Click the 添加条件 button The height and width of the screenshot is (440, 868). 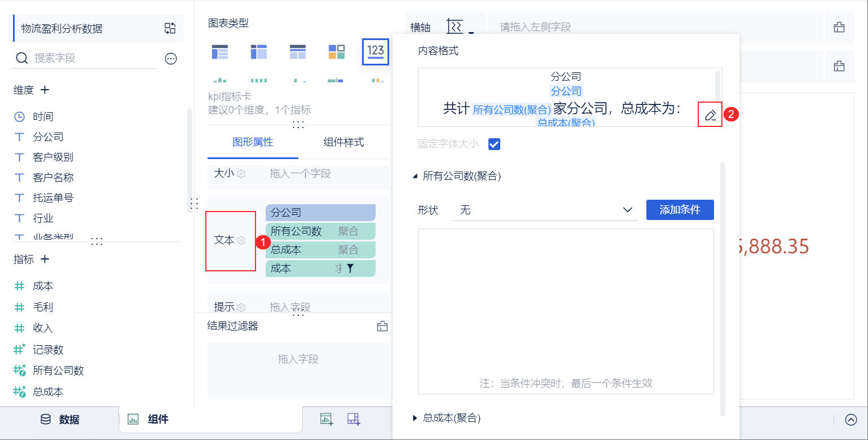tap(680, 210)
